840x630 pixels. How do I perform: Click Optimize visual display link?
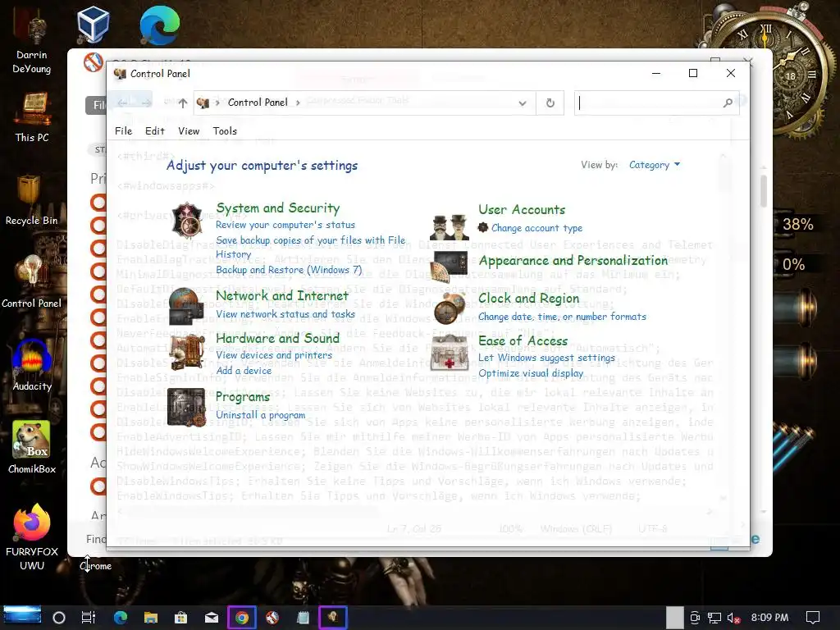(x=531, y=373)
